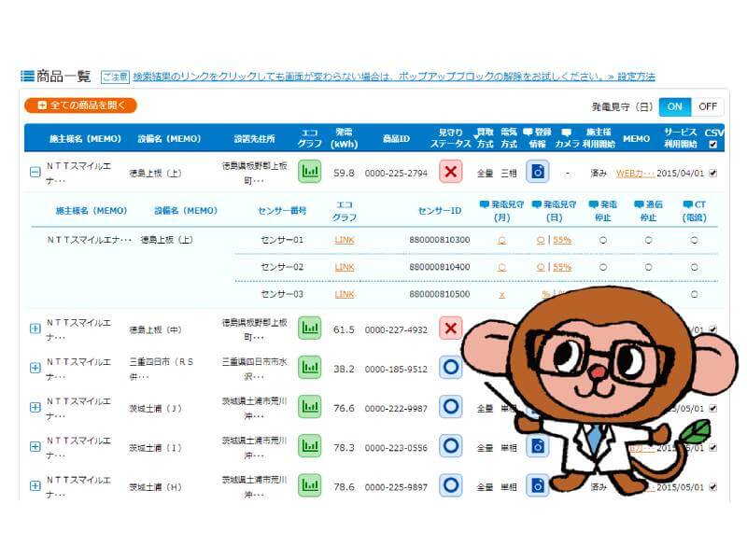Expand the 徳島上板（中） row
Viewport: 747px width, 560px height.
click(35, 329)
